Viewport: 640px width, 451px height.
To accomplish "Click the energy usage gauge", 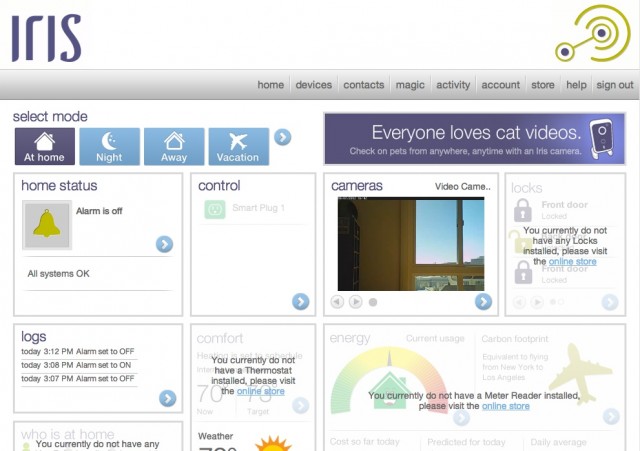I will coord(389,380).
